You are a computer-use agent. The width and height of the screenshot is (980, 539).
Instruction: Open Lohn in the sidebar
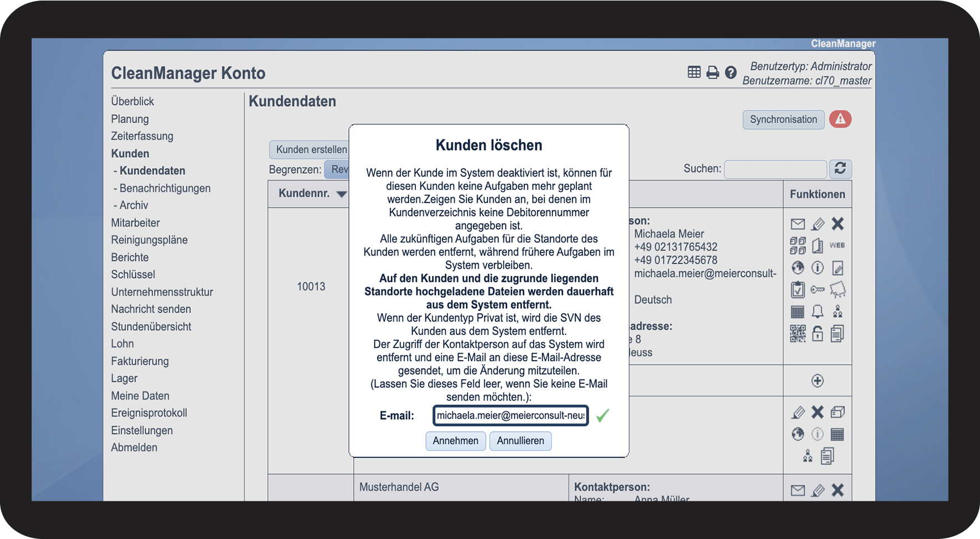123,344
